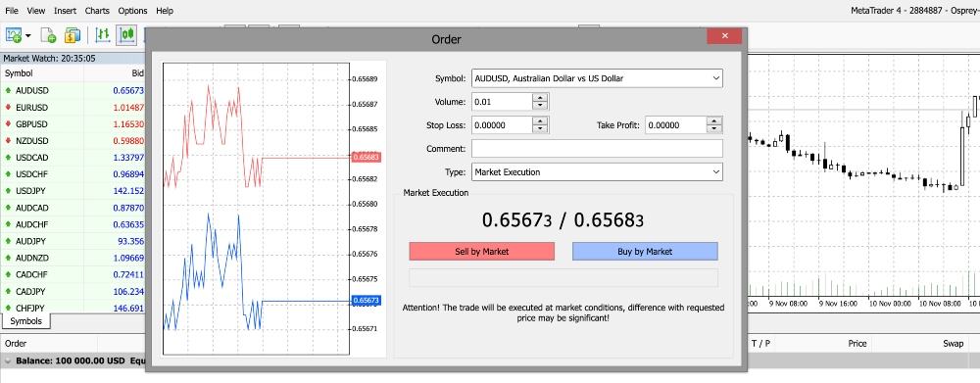Viewport: 980px width, 383px height.
Task: Click the Price column header in Terminal
Action: point(824,343)
